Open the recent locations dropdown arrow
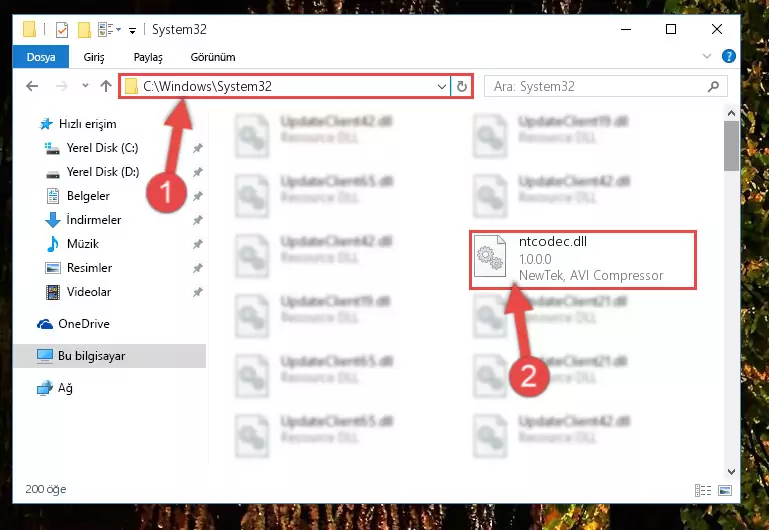Image resolution: width=769 pixels, height=530 pixels. pyautogui.click(x=85, y=86)
